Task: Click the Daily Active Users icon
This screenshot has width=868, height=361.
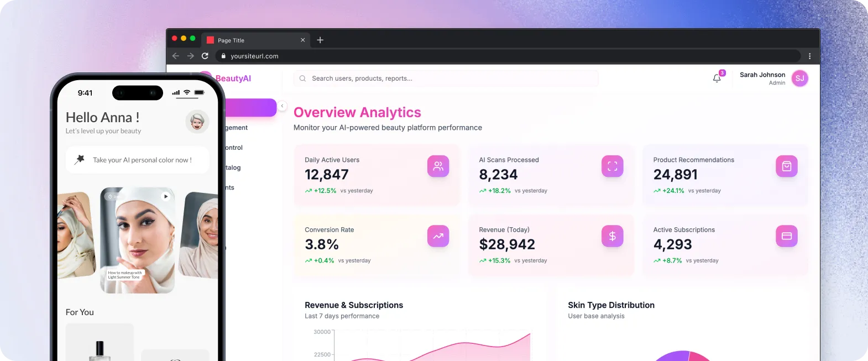Action: tap(438, 166)
